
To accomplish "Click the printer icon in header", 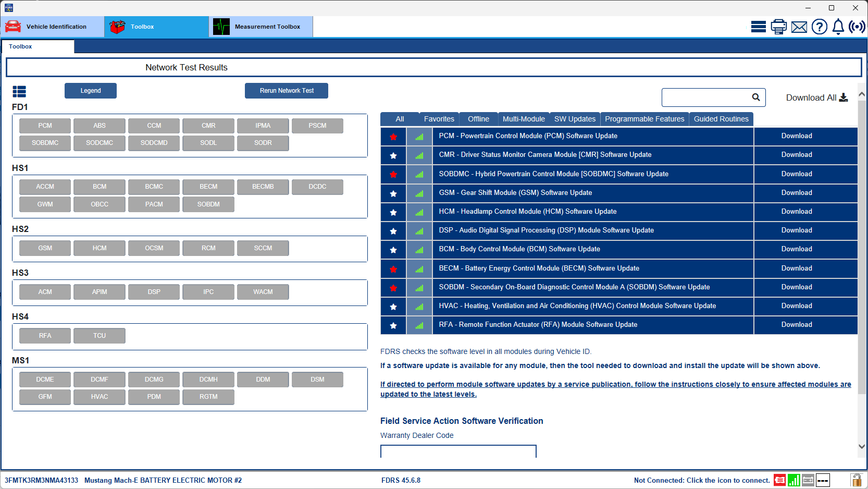I will click(x=778, y=27).
